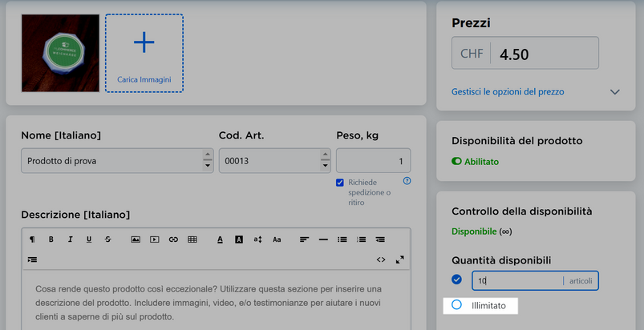Expand the editor to fullscreen
Screen dimensions: 644x330
[399, 260]
